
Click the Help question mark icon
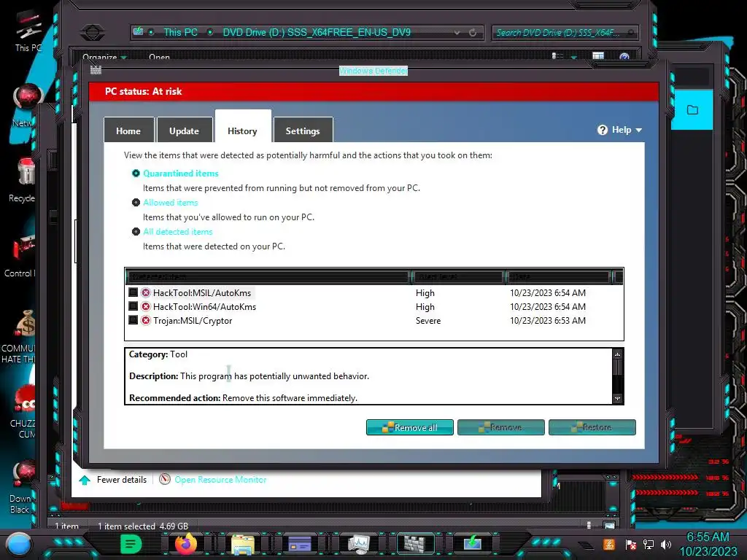pyautogui.click(x=603, y=130)
